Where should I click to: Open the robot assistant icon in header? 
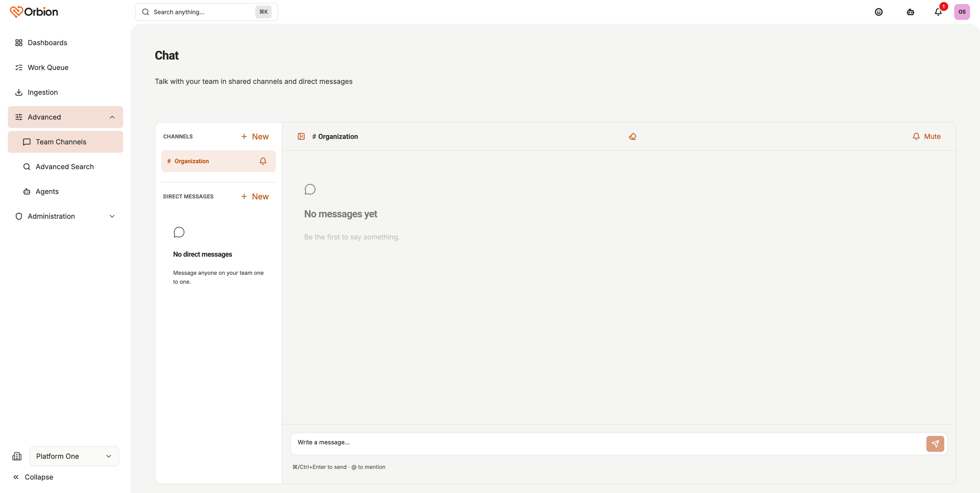[x=910, y=12]
